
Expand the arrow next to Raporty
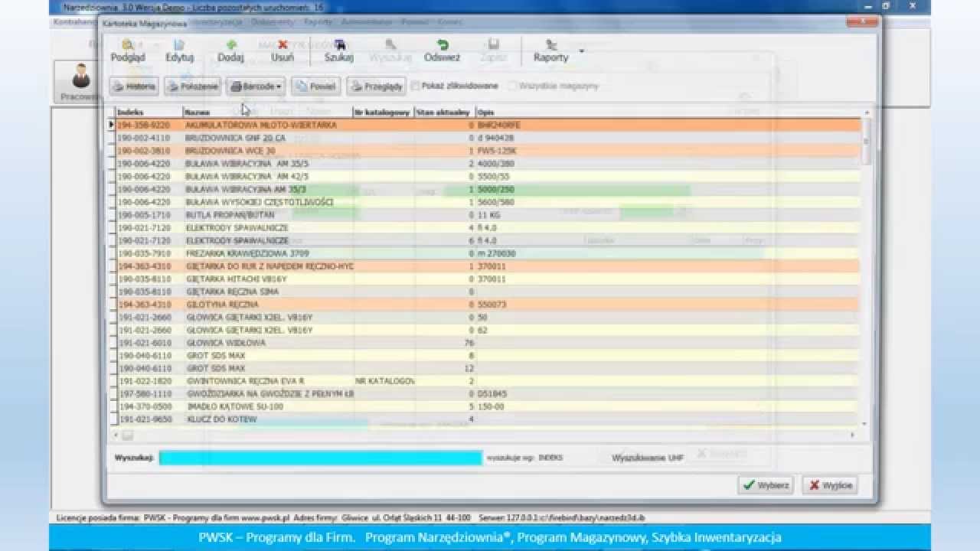click(x=581, y=51)
